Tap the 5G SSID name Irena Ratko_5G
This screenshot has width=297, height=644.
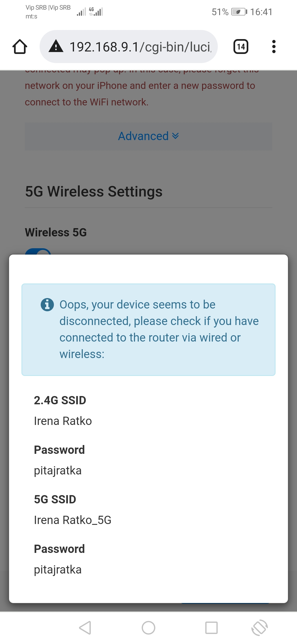pos(73,520)
